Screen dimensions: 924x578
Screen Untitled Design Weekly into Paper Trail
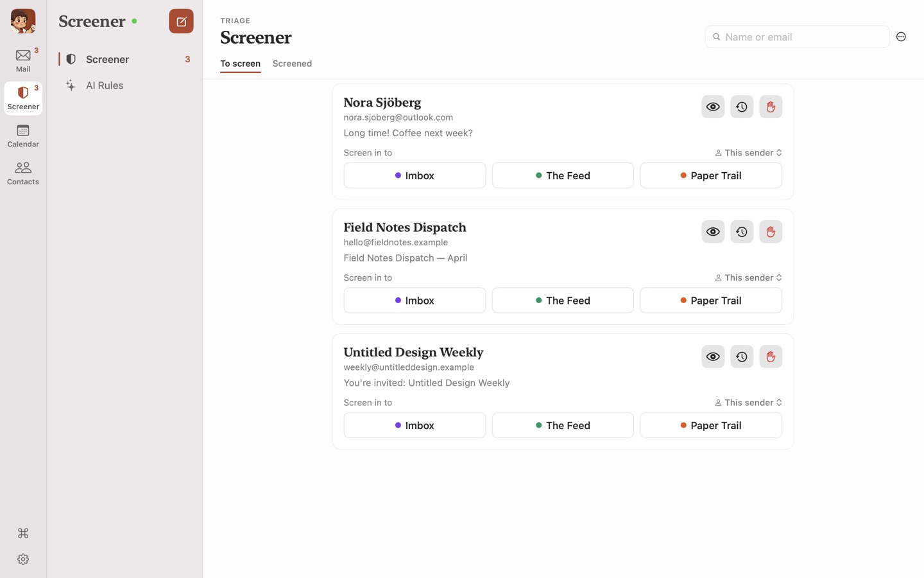pos(711,425)
